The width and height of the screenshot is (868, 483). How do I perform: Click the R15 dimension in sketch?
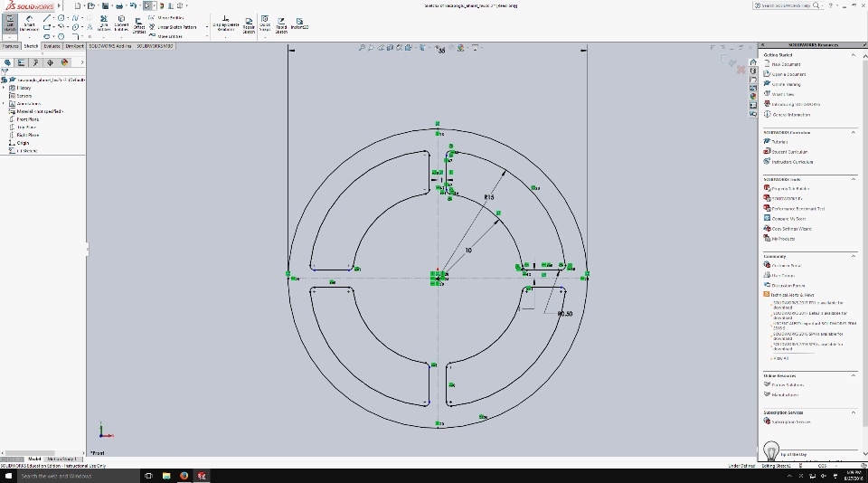489,197
